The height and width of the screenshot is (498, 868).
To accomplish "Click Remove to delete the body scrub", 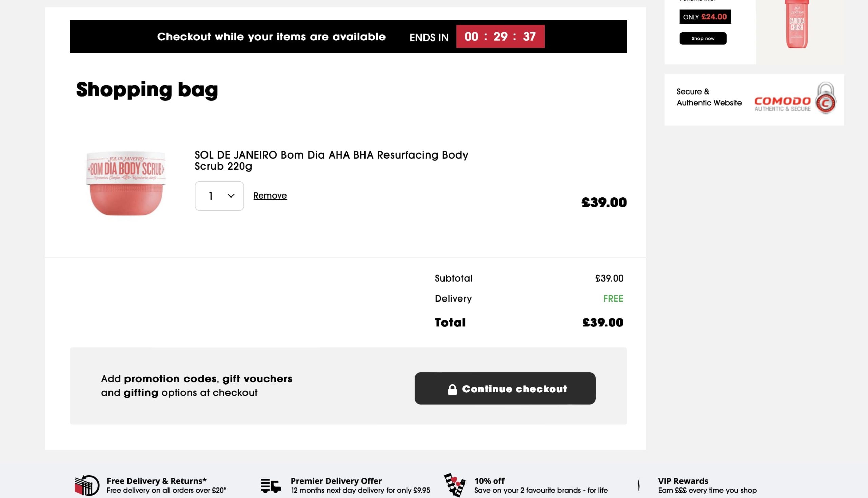I will [x=270, y=195].
